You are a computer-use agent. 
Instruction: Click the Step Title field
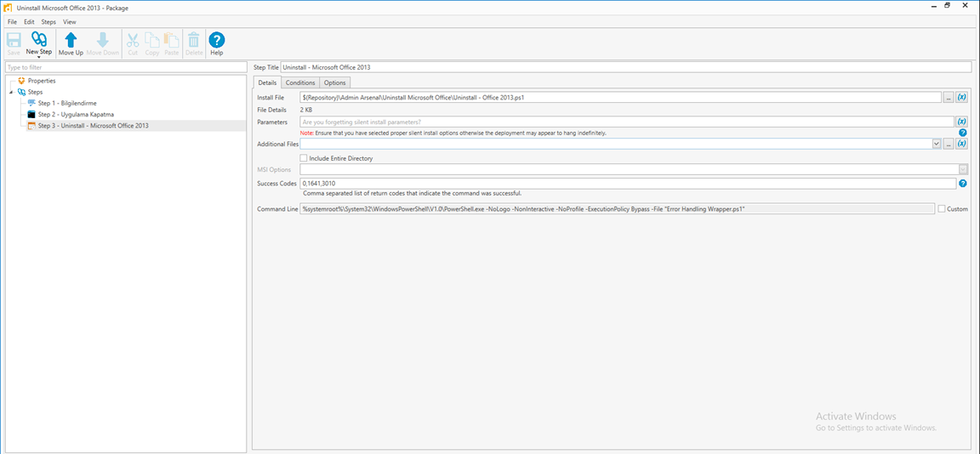point(626,67)
